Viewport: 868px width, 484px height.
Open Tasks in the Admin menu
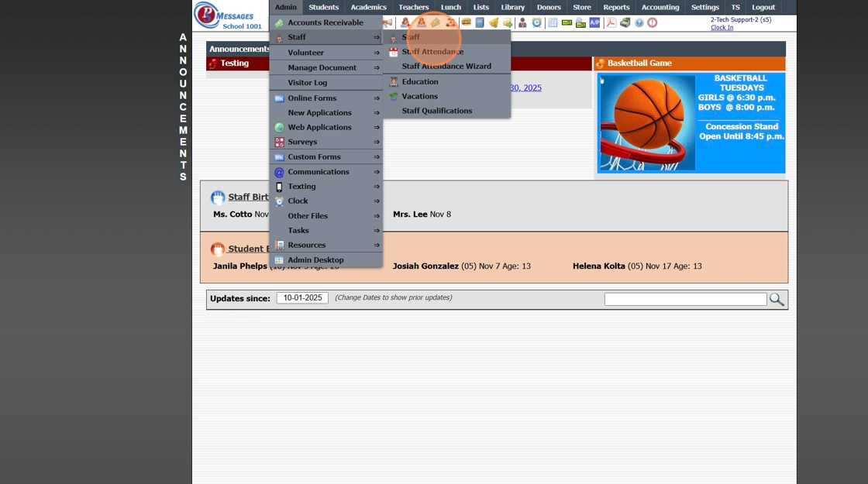point(326,231)
